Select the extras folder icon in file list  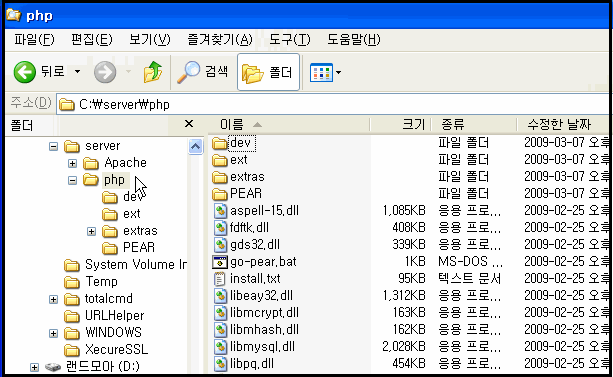tap(220, 178)
